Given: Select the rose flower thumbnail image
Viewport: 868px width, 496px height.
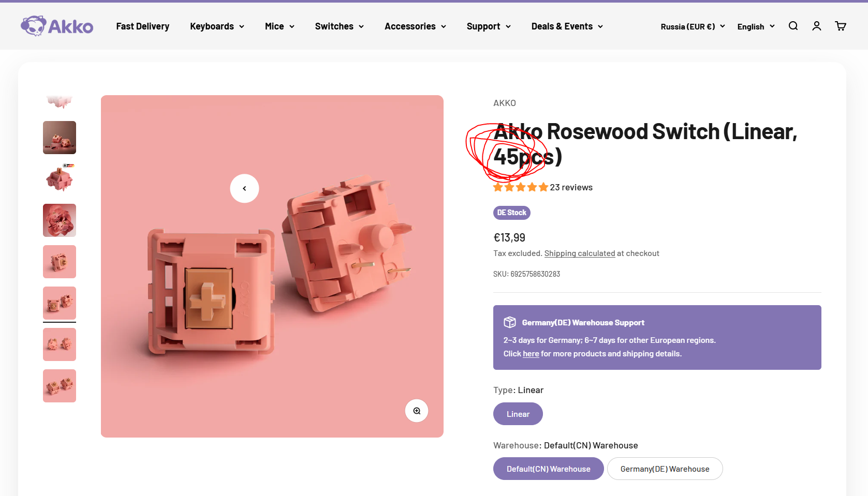Looking at the screenshot, I should point(60,220).
